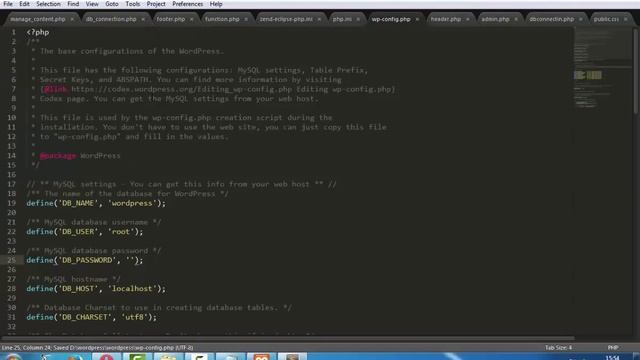Click the 'The name of the database' comment
The image size is (640, 360).
coord(127,193)
